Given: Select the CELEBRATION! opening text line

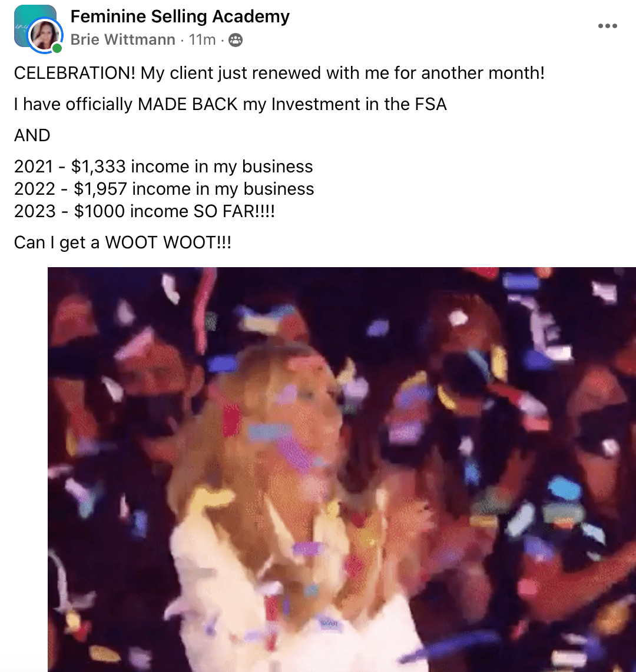Looking at the screenshot, I should (x=279, y=74).
